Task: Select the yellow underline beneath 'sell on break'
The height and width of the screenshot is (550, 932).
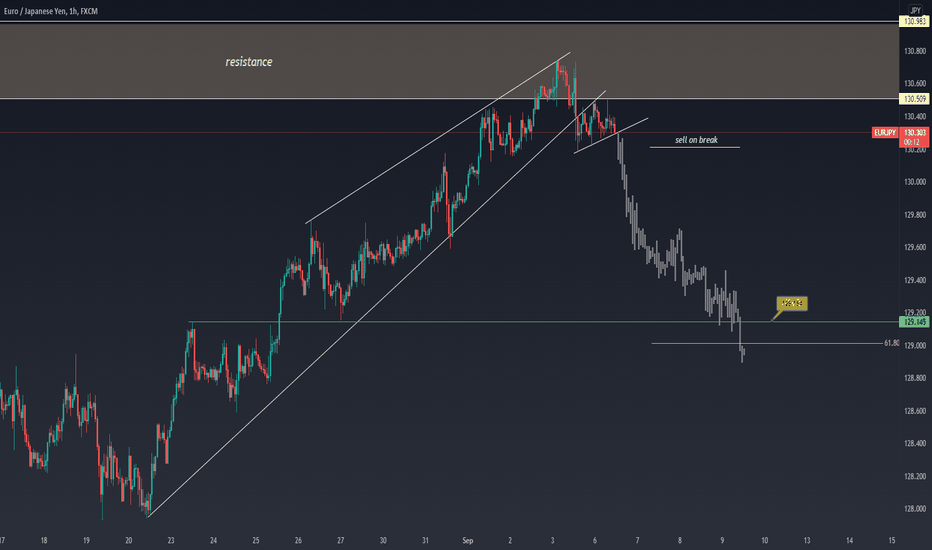Action: tap(695, 147)
